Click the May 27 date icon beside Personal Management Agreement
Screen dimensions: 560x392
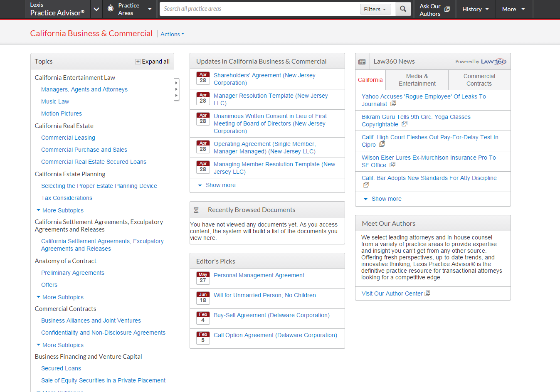coord(203,278)
